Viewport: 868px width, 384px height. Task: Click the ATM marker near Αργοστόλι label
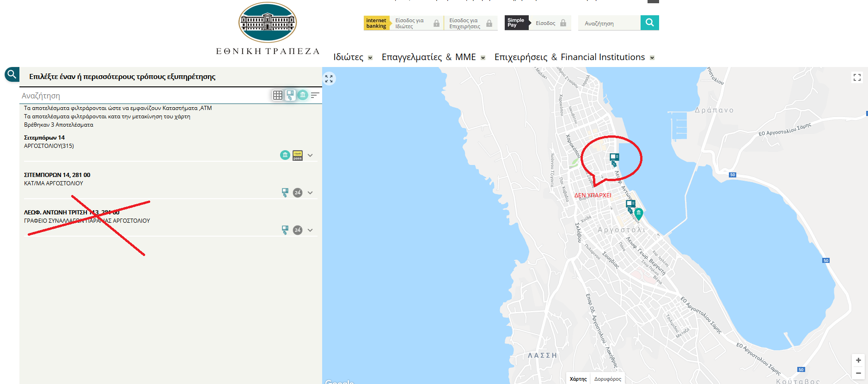[630, 206]
